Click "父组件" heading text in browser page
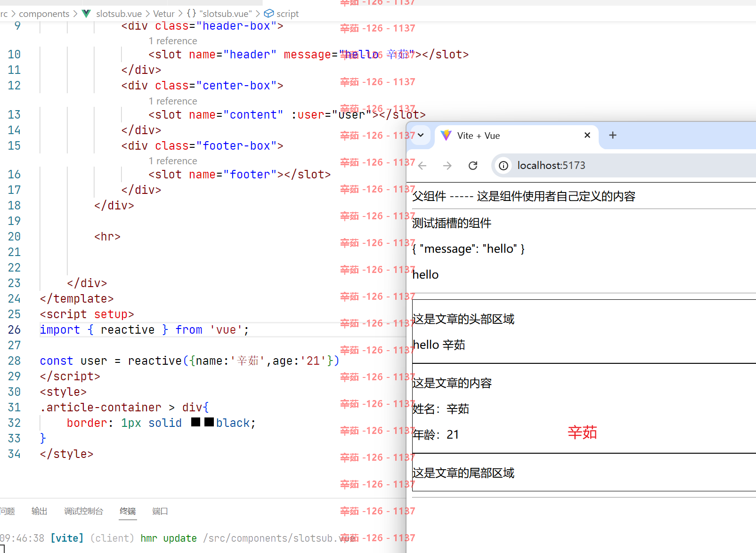The height and width of the screenshot is (553, 756). click(x=429, y=196)
